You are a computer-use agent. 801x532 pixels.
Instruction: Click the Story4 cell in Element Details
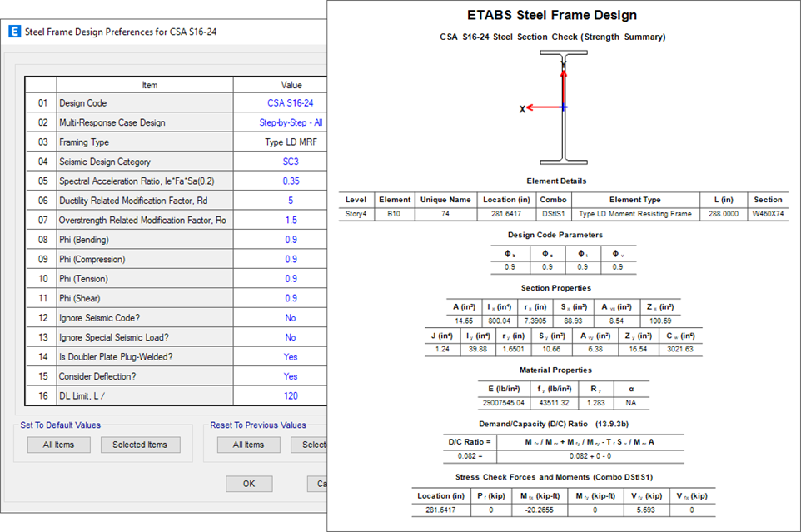tap(356, 214)
